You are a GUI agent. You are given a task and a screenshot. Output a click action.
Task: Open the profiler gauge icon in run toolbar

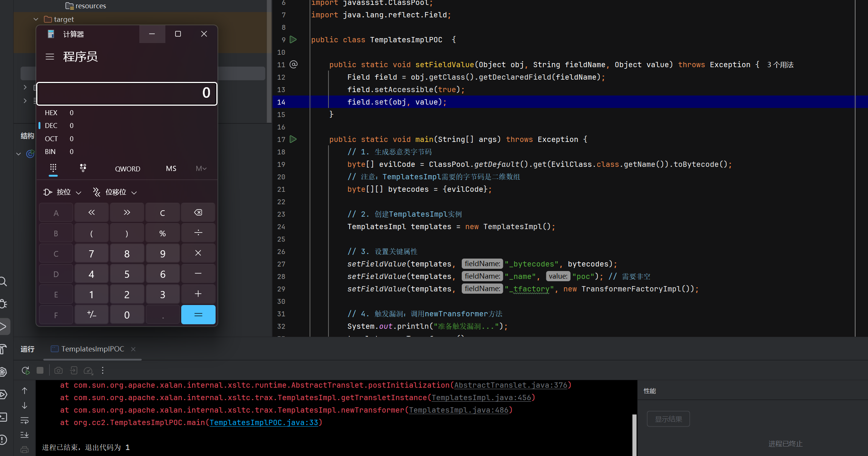coord(88,370)
